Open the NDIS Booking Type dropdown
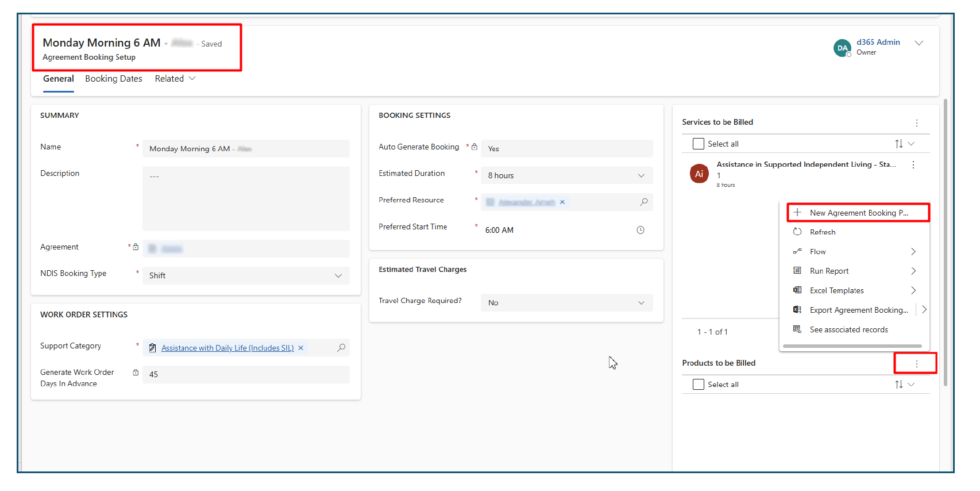The width and height of the screenshot is (980, 491). point(338,275)
